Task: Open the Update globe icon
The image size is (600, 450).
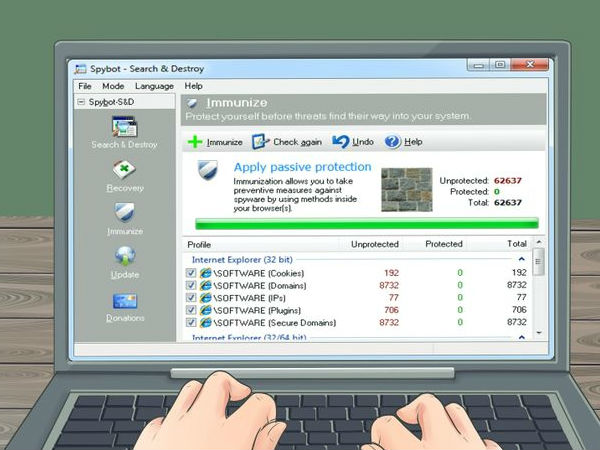Action: [x=125, y=256]
